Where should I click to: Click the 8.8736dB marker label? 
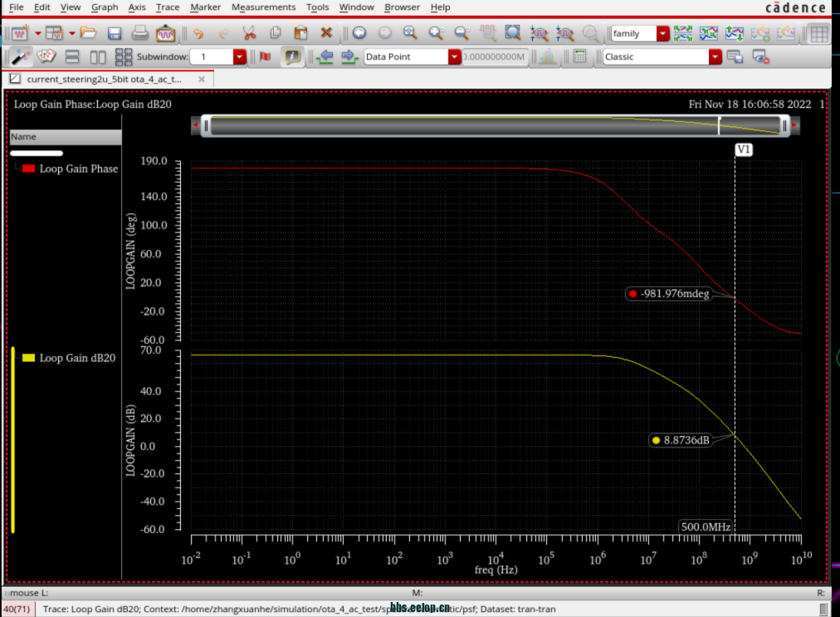pos(681,440)
